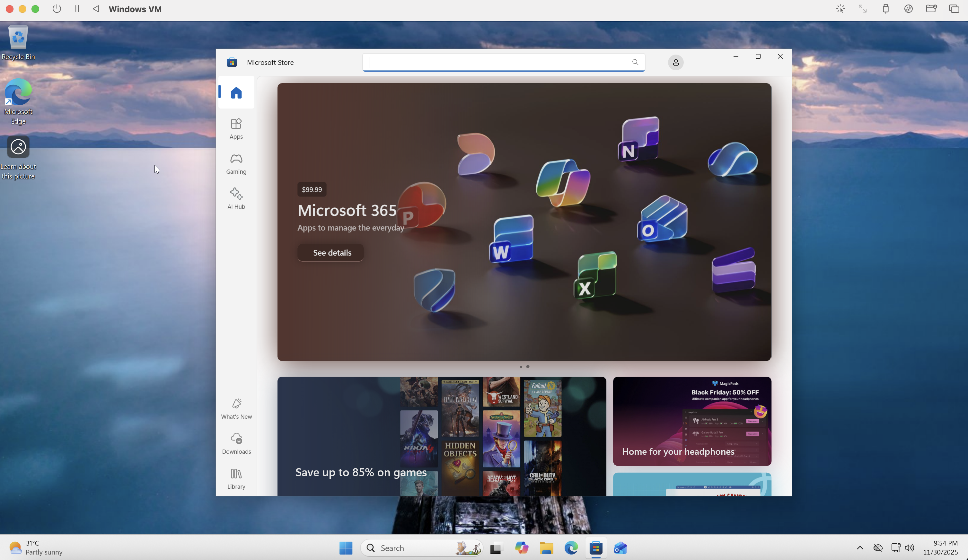Image resolution: width=968 pixels, height=560 pixels.
Task: Open File Explorer from the taskbar
Action: tap(546, 548)
